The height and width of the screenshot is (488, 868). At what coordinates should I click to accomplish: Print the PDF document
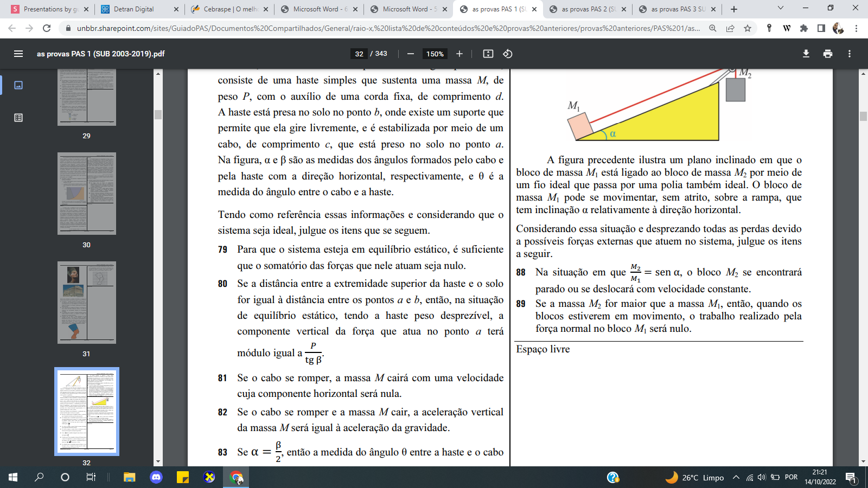828,54
